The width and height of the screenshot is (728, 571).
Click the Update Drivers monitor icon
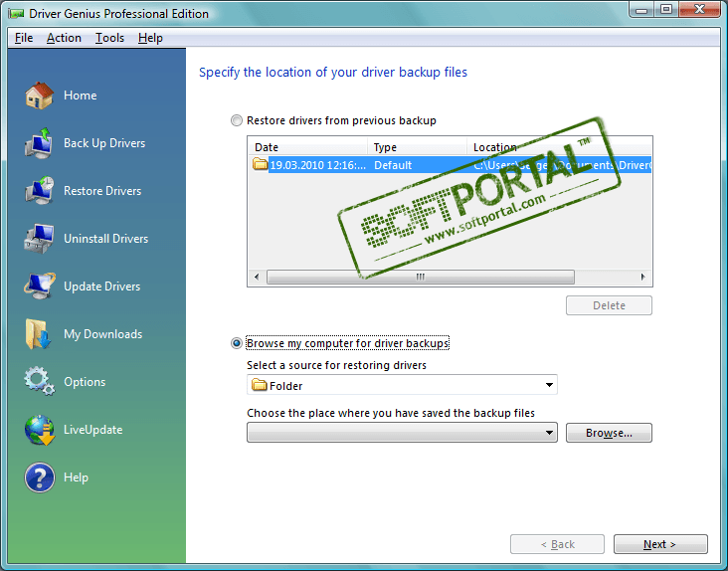pyautogui.click(x=40, y=286)
